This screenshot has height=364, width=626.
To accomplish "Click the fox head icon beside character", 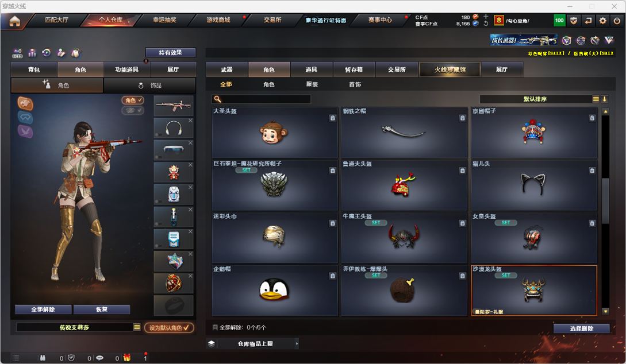I will [x=25, y=103].
